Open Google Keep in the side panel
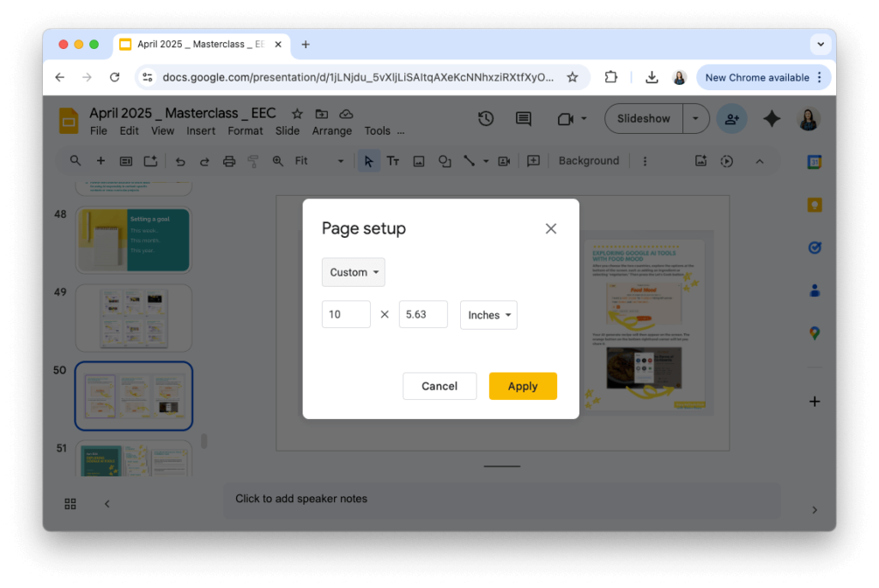Screen dimensions: 879x588 [813, 204]
